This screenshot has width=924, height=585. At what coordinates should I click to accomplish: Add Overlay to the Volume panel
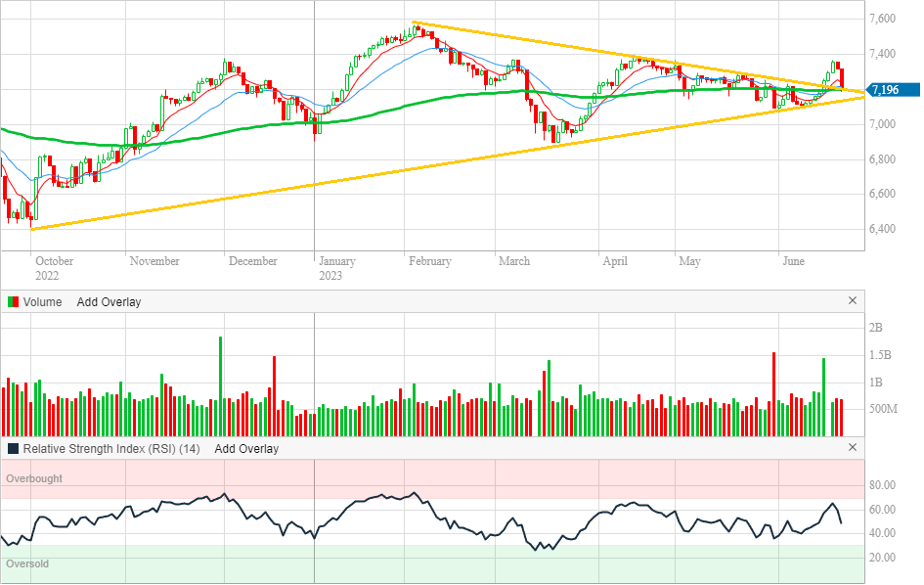(x=109, y=302)
